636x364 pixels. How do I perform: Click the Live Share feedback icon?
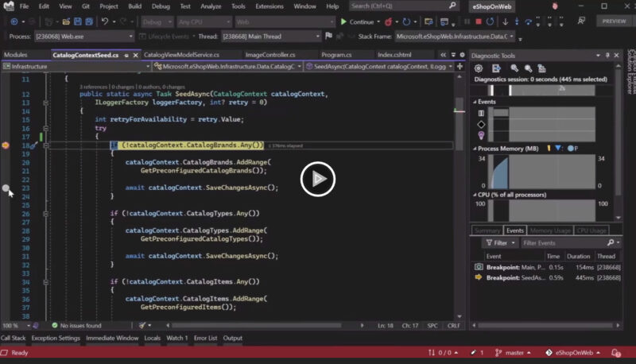(581, 21)
